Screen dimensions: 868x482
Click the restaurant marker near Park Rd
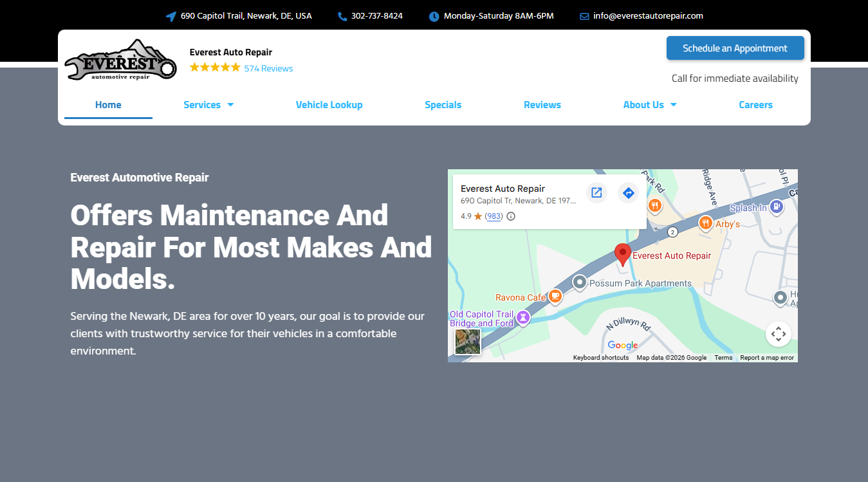(655, 206)
